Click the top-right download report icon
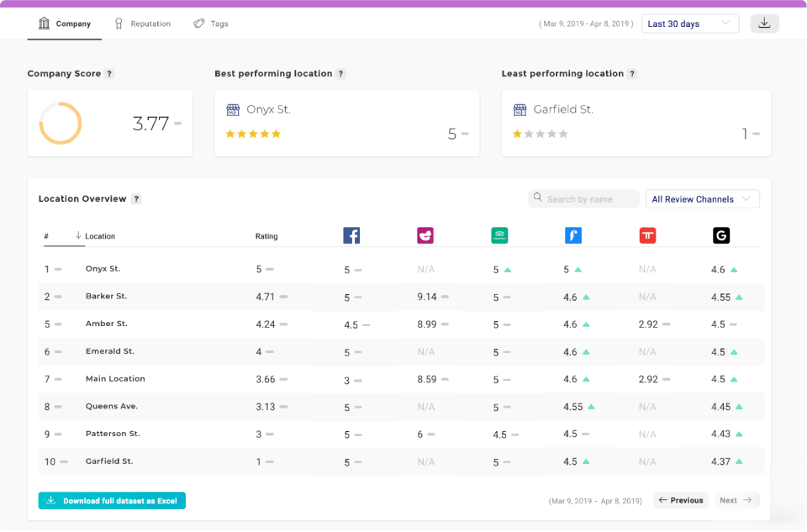The height and width of the screenshot is (532, 807). click(x=764, y=24)
